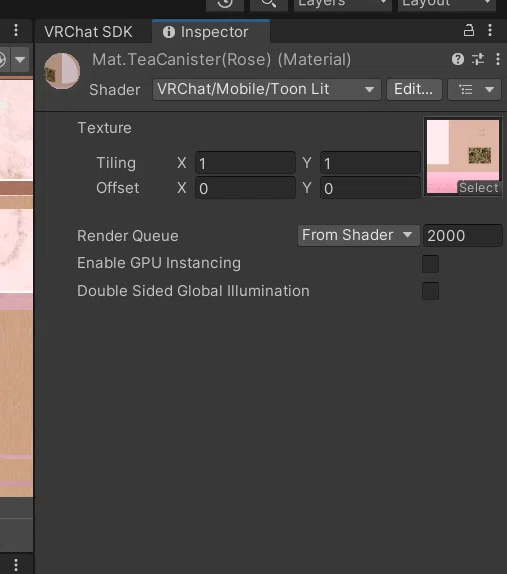Screen dimensions: 507x574
Task: Click the Tiling X input field
Action: 245,163
